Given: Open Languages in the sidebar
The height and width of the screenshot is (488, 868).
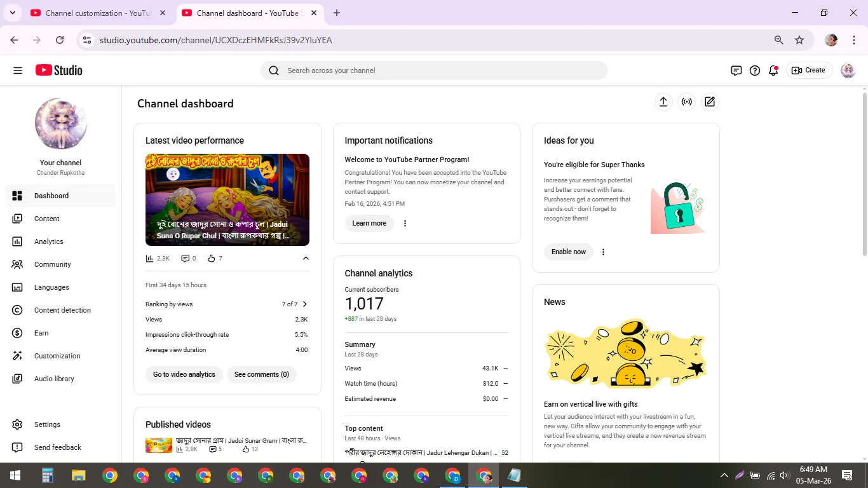Looking at the screenshot, I should tap(60, 287).
